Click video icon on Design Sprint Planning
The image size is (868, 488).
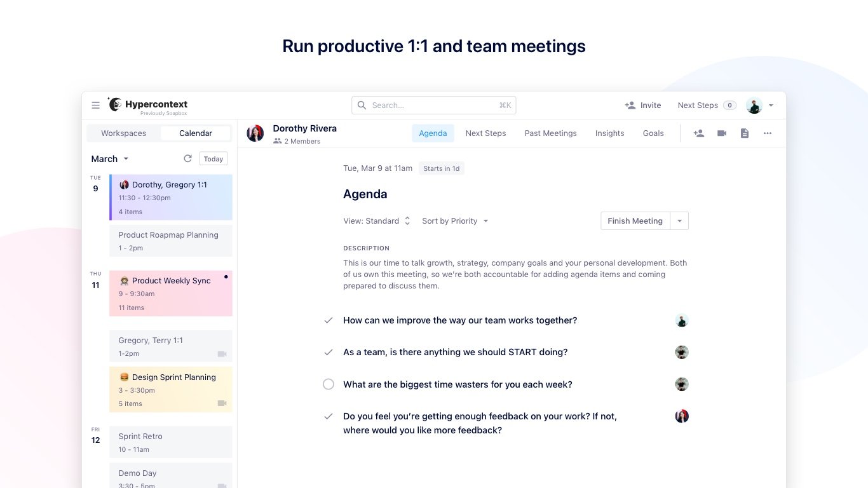pyautogui.click(x=222, y=403)
